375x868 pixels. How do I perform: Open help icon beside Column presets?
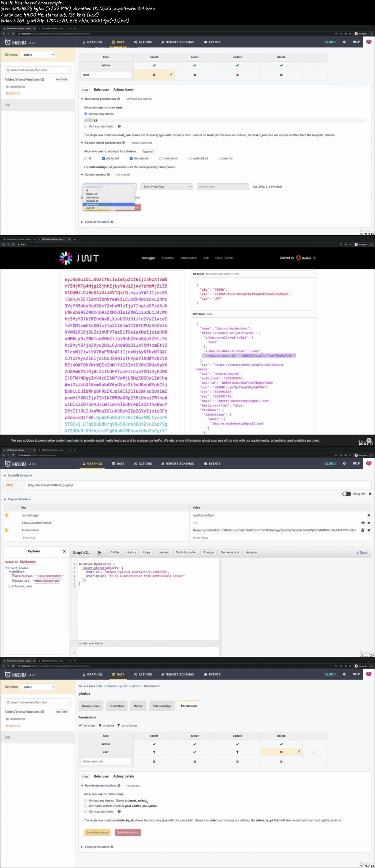pyautogui.click(x=108, y=174)
